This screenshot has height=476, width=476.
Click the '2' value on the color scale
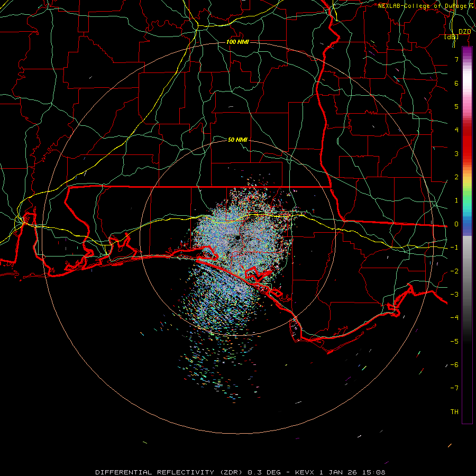456,177
